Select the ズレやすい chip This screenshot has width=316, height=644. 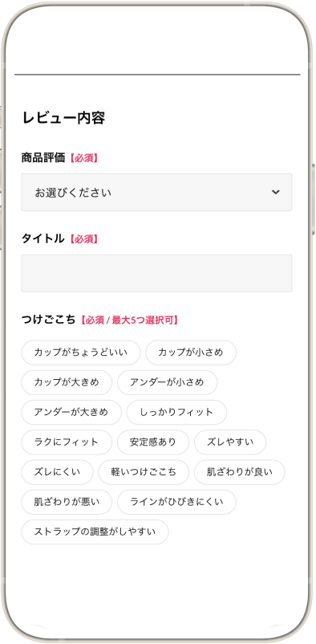pos(230,442)
